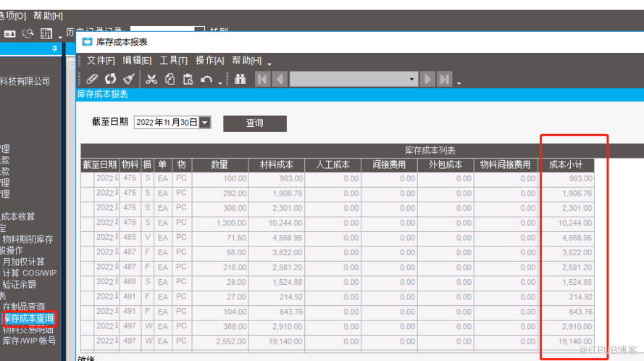
Task: Click the 库存成本报表 window title icon
Action: tap(87, 42)
